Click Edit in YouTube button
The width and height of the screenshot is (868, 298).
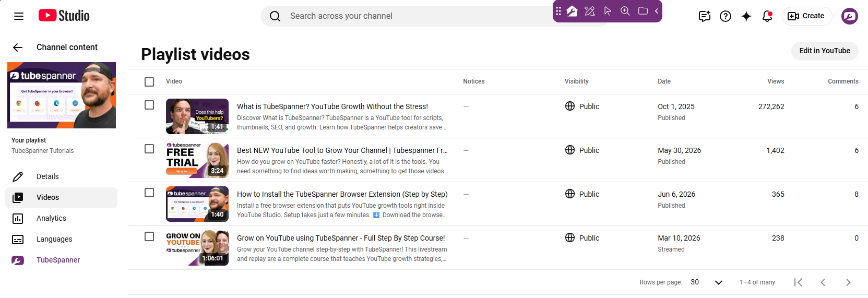(825, 51)
